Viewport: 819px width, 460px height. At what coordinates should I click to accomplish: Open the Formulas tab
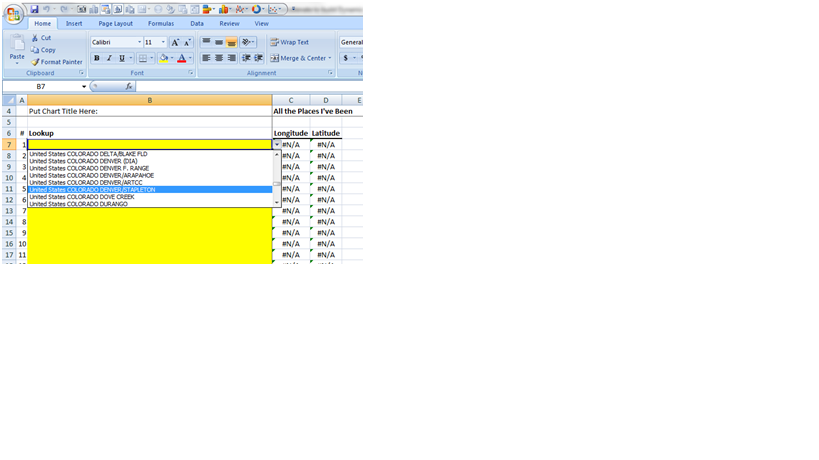click(x=161, y=23)
